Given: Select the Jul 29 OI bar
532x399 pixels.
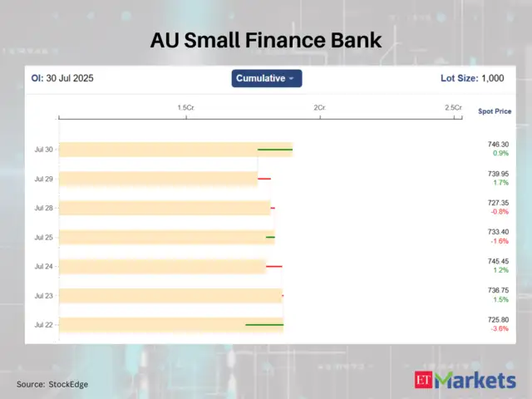Looking at the screenshot, I should [158, 179].
